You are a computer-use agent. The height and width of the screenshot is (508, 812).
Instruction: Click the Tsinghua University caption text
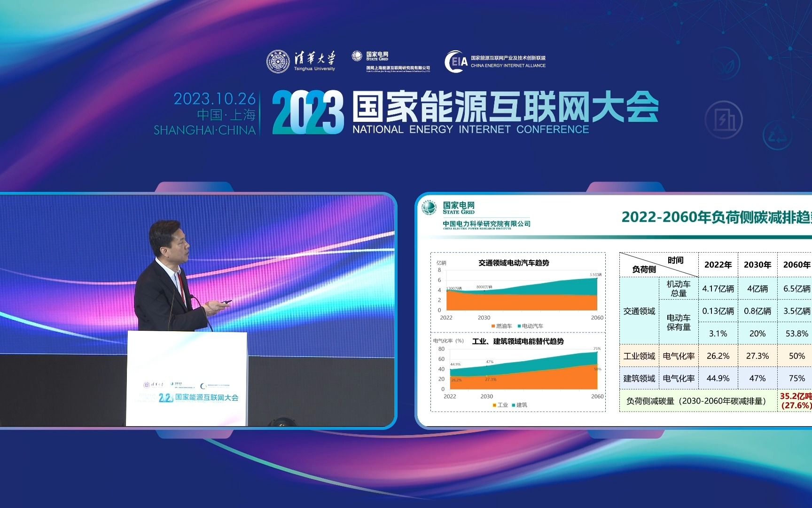point(314,69)
